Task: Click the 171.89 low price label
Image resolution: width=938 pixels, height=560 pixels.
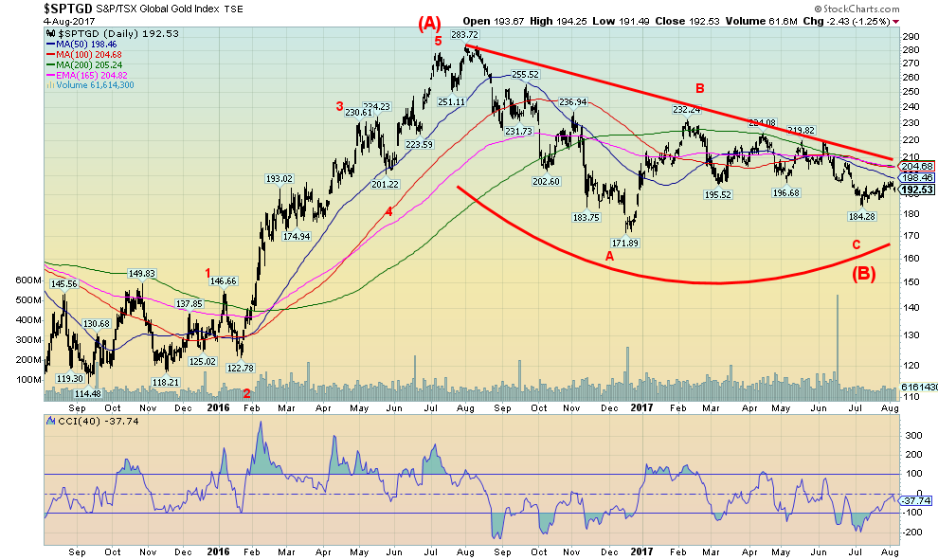Action: [625, 243]
